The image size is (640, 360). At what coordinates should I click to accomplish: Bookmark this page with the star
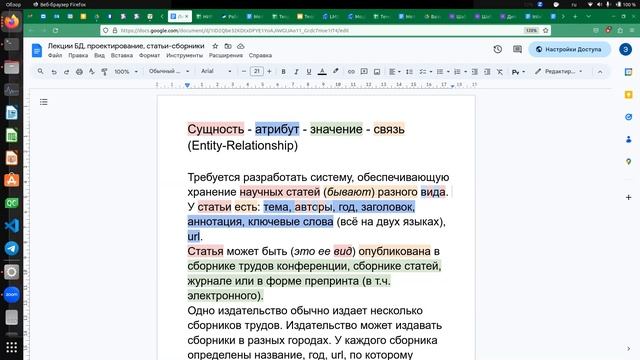coord(546,30)
